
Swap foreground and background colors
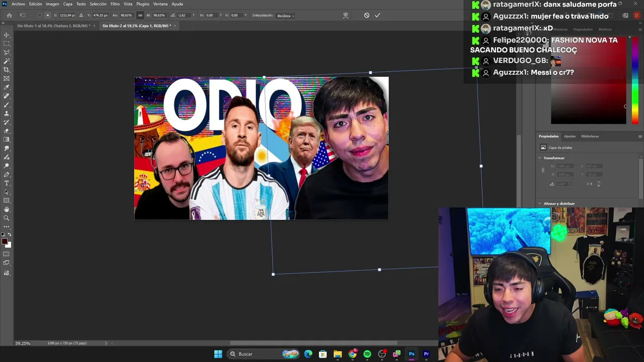pos(10,235)
